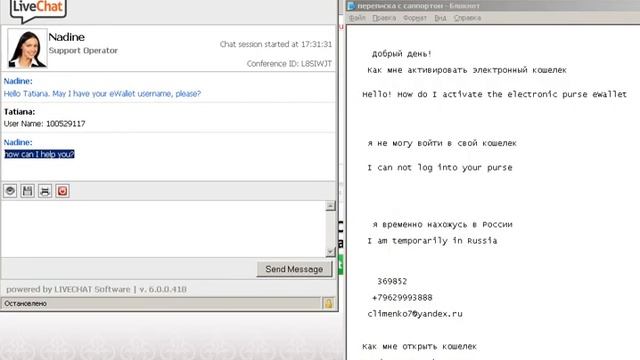Click the 'Conference ID: L8SIWJT' text
The width and height of the screenshot is (640, 360).
point(289,64)
